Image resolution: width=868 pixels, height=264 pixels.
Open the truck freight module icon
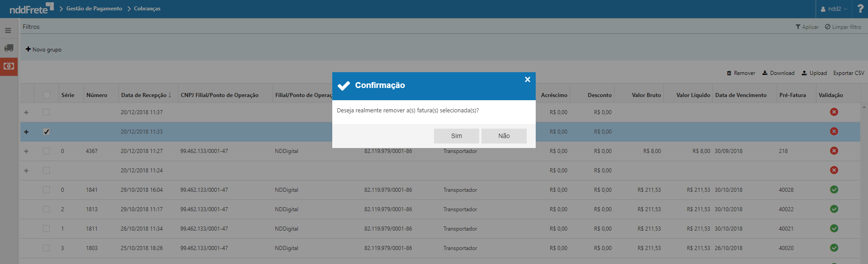point(9,48)
